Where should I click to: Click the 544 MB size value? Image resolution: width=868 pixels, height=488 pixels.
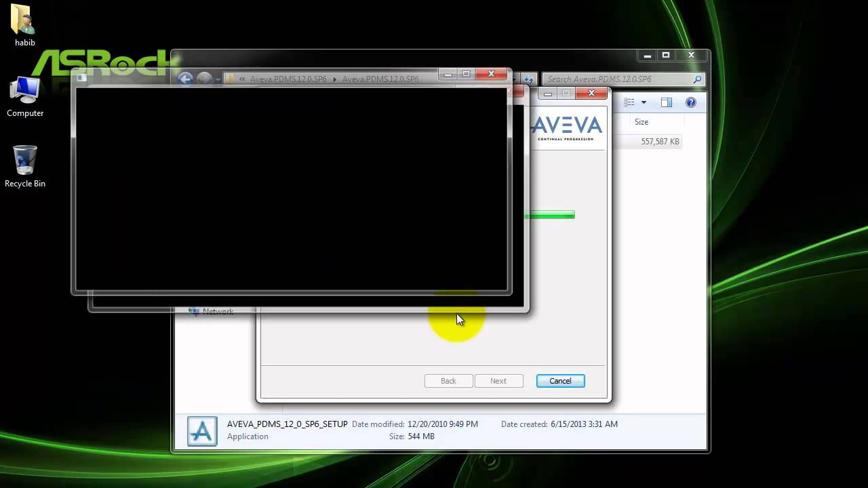[421, 436]
